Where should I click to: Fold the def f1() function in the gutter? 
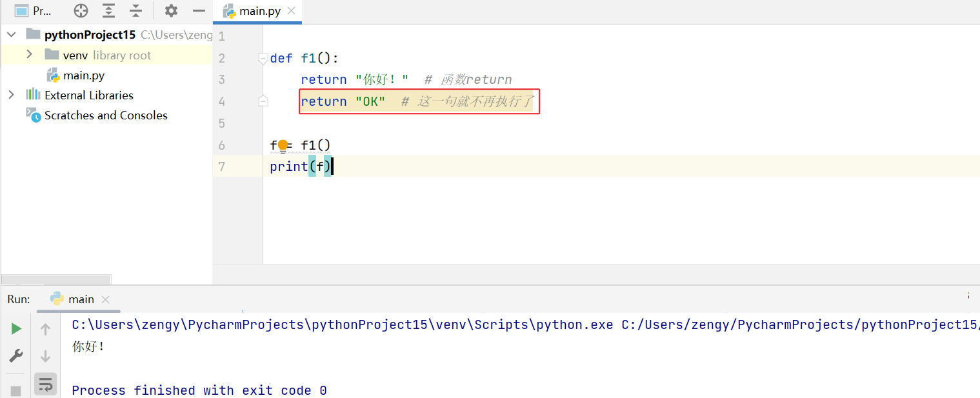click(263, 59)
